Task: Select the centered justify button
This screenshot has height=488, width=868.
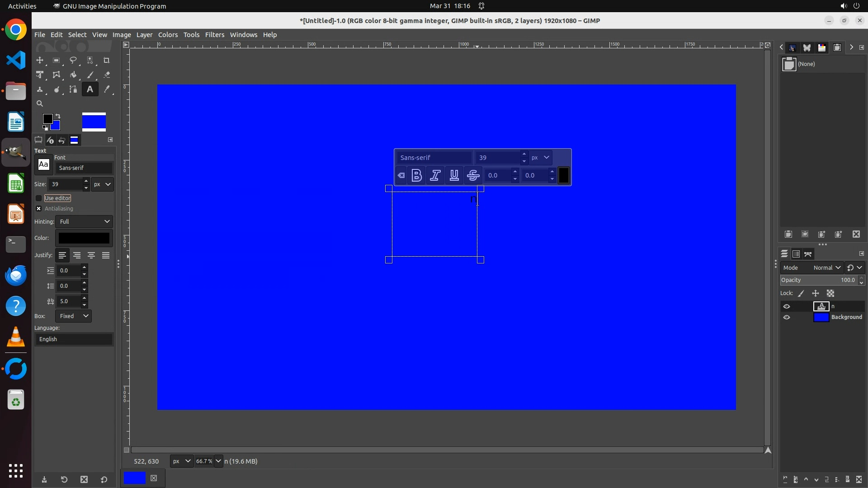Action: click(91, 255)
